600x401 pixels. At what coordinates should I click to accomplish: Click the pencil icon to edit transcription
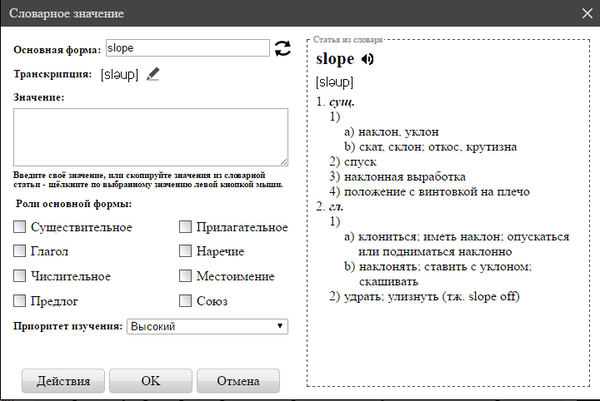click(x=153, y=73)
